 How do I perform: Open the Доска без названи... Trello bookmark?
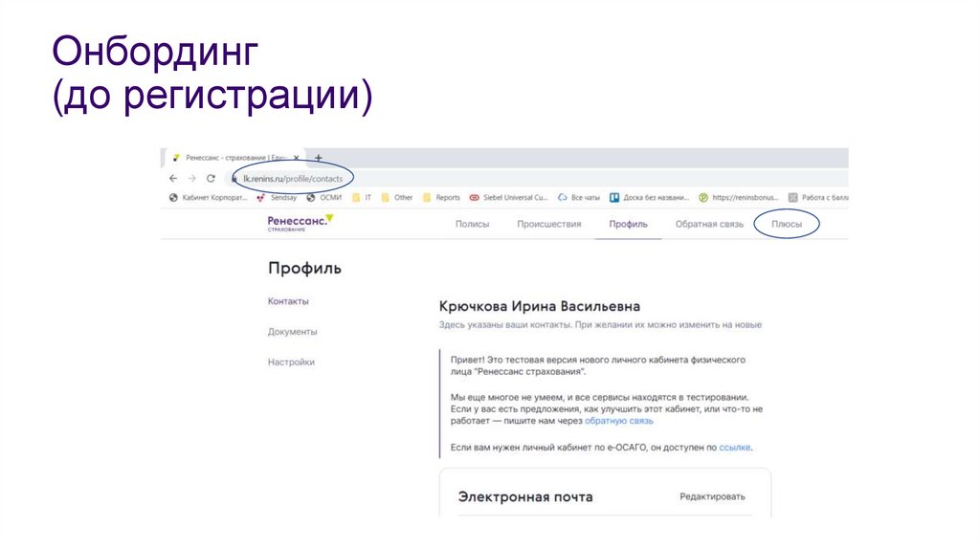tap(650, 197)
